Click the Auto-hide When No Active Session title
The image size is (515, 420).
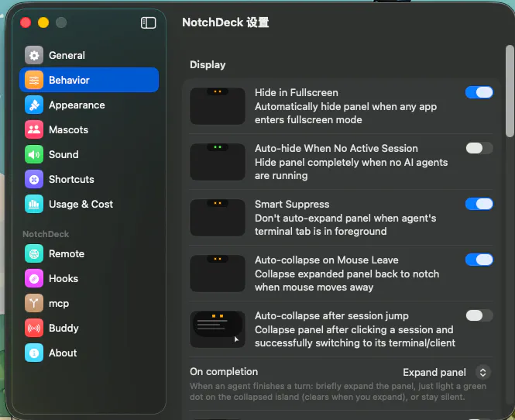[336, 149]
